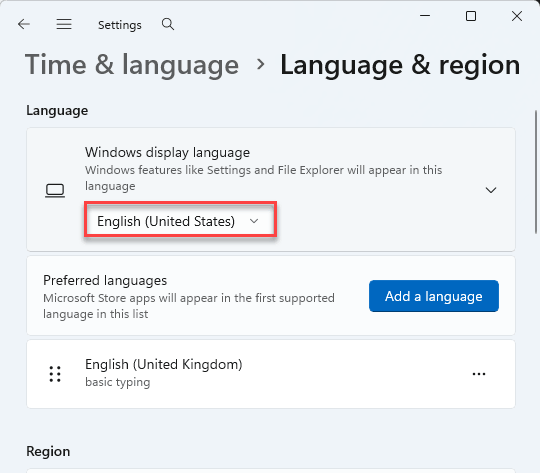Click the breadcrumb chevron after Time & language

click(x=261, y=64)
